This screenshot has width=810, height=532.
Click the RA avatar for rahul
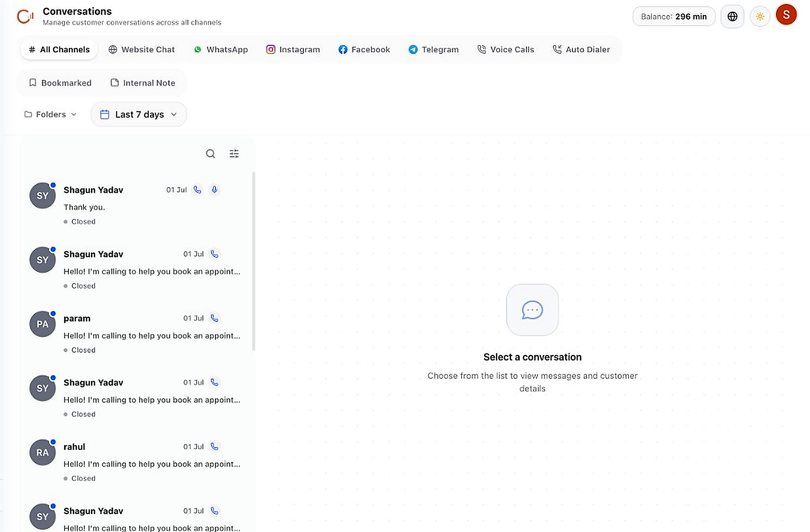tap(42, 453)
